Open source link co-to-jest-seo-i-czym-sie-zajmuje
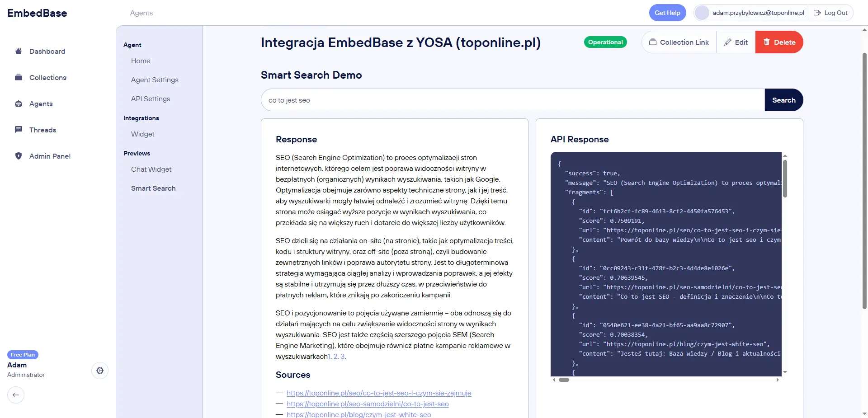Image resolution: width=868 pixels, height=418 pixels. [379, 393]
